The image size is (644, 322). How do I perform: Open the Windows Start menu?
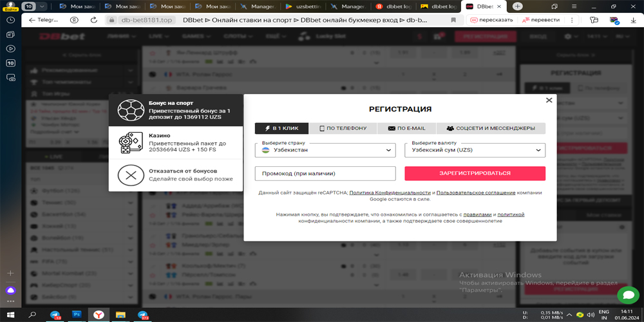(10, 315)
